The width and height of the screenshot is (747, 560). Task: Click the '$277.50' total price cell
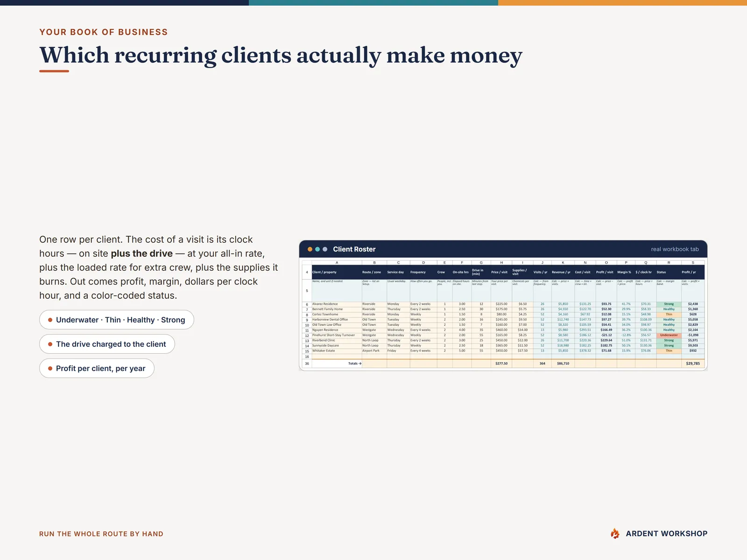coord(501,364)
